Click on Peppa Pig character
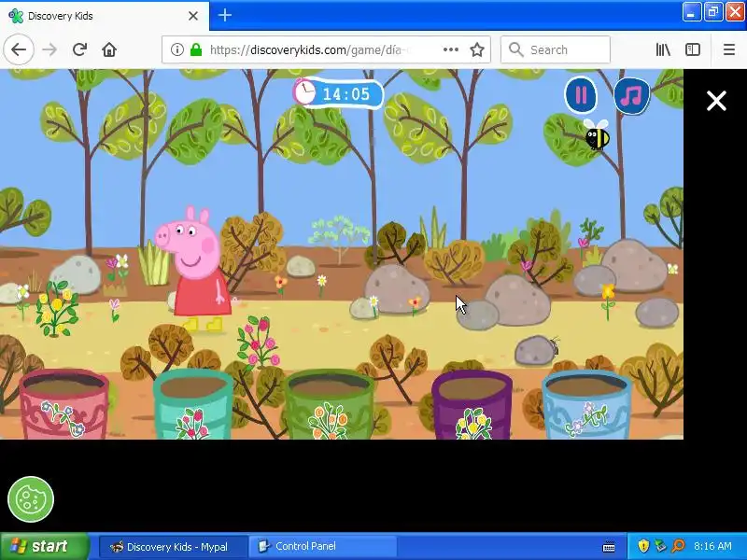The image size is (747, 560). [195, 269]
